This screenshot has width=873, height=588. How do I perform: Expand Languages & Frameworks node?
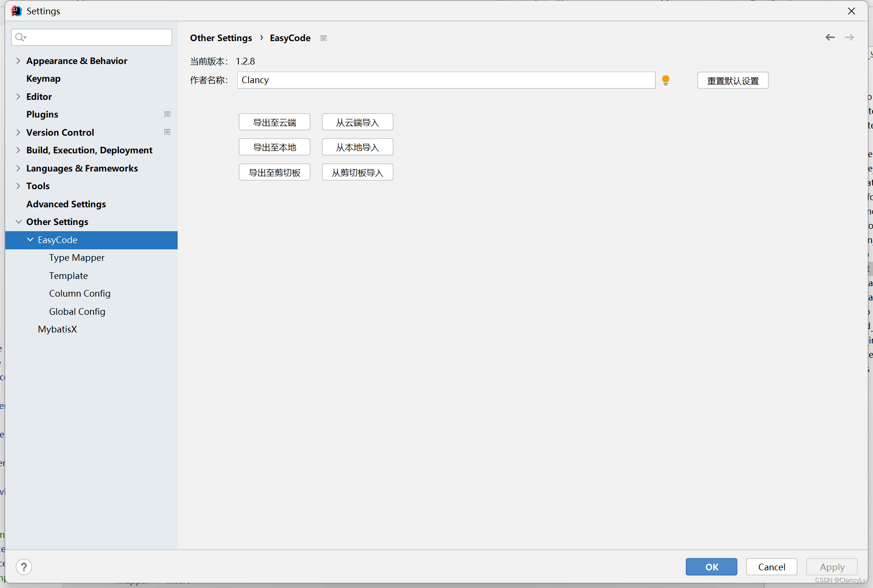[x=18, y=168]
